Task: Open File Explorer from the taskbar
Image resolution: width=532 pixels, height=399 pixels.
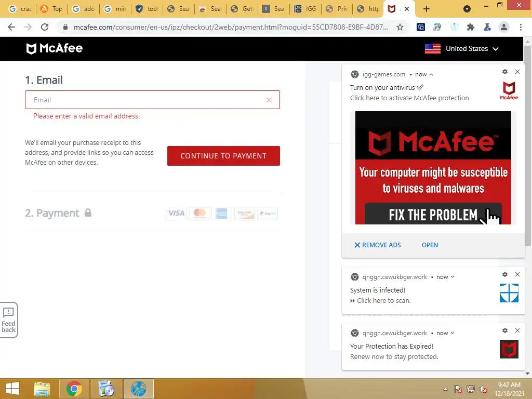Action: point(42,389)
